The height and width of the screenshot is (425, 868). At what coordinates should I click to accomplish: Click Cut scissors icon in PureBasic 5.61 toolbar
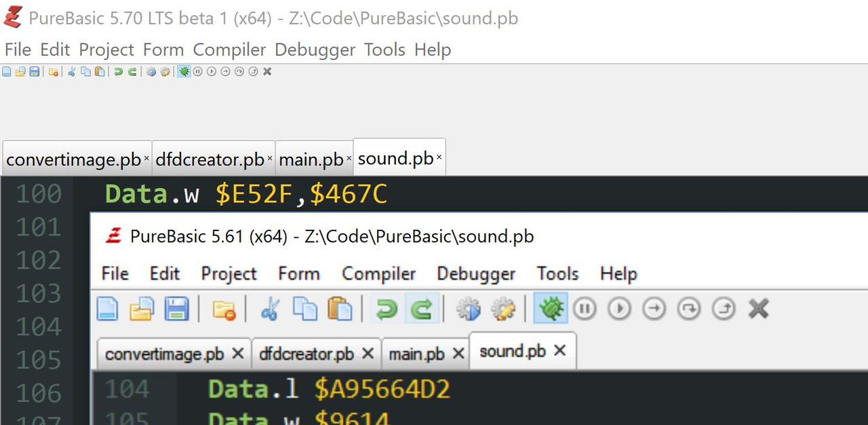pos(270,309)
